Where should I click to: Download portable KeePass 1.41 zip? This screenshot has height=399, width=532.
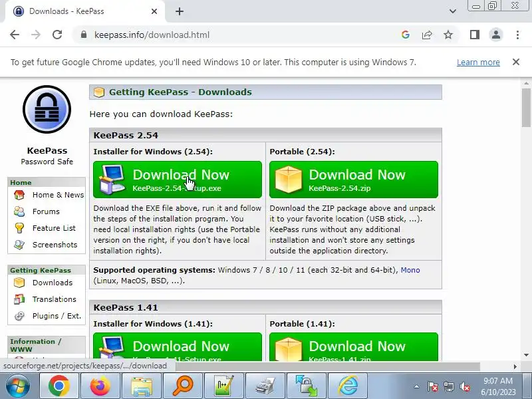[x=354, y=346]
